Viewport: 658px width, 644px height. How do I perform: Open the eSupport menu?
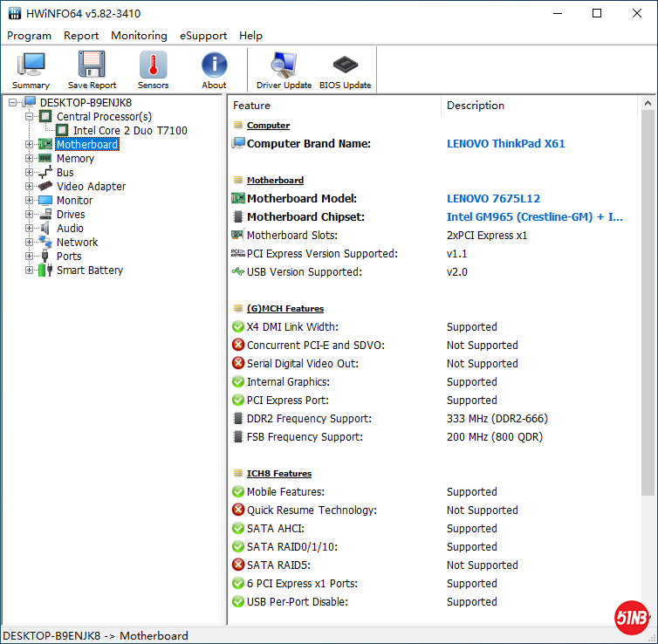[x=203, y=36]
